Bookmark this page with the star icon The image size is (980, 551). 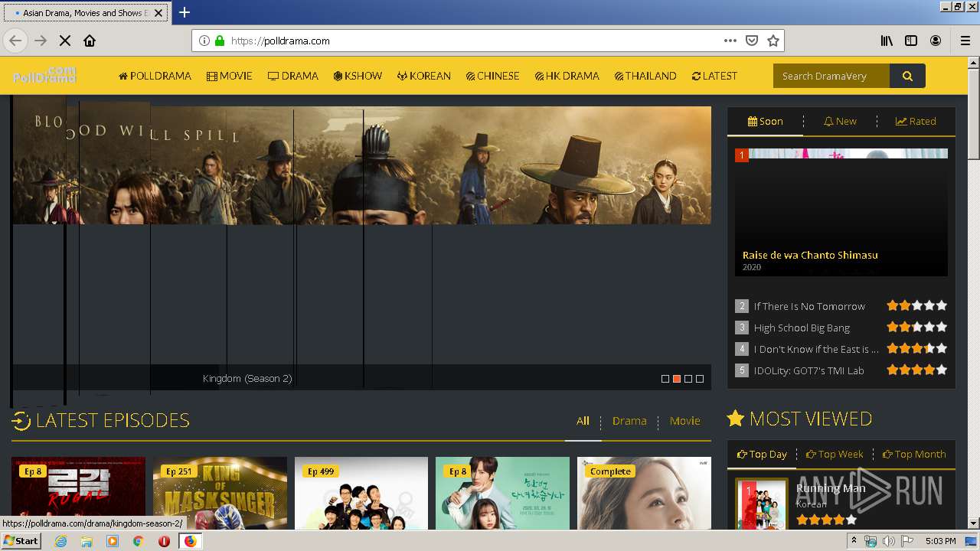[x=773, y=41]
